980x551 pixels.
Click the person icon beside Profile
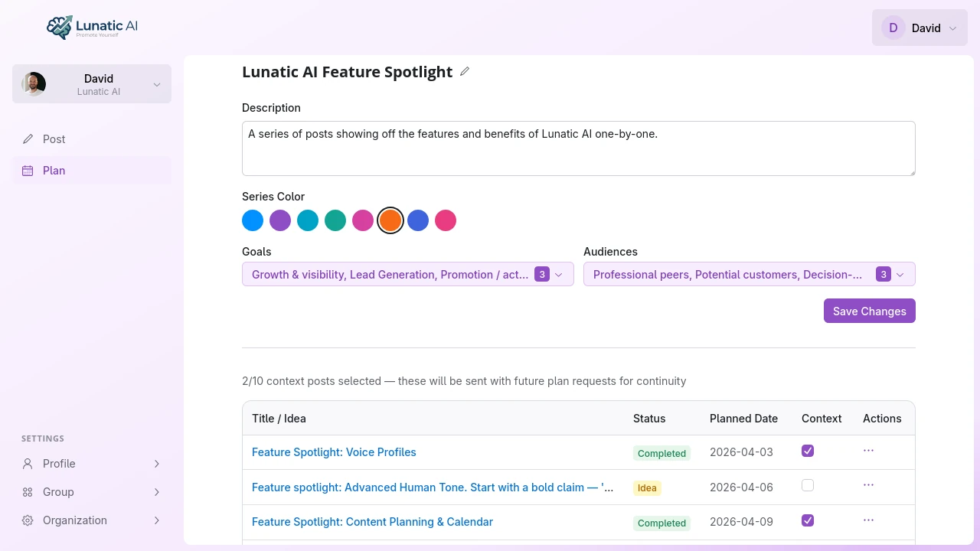tap(28, 464)
